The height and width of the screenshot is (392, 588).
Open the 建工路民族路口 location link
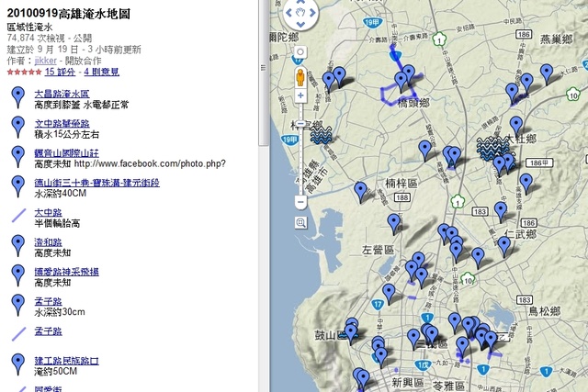[67, 361]
